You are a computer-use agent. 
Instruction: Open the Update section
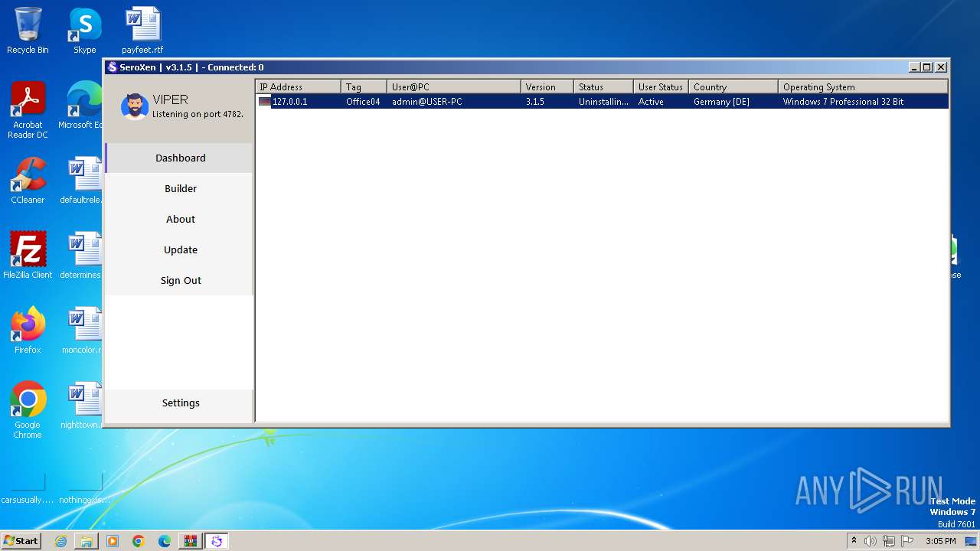click(x=180, y=249)
